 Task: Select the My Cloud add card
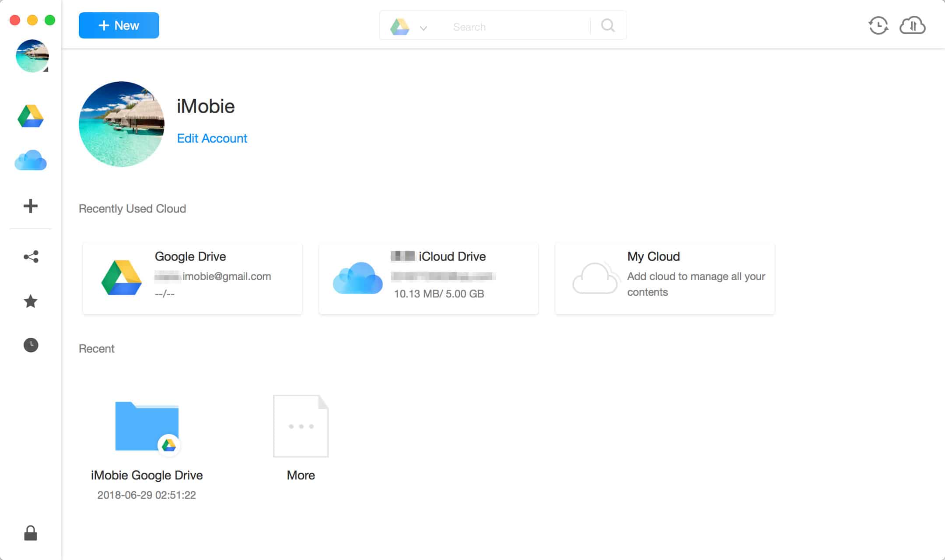coord(665,278)
